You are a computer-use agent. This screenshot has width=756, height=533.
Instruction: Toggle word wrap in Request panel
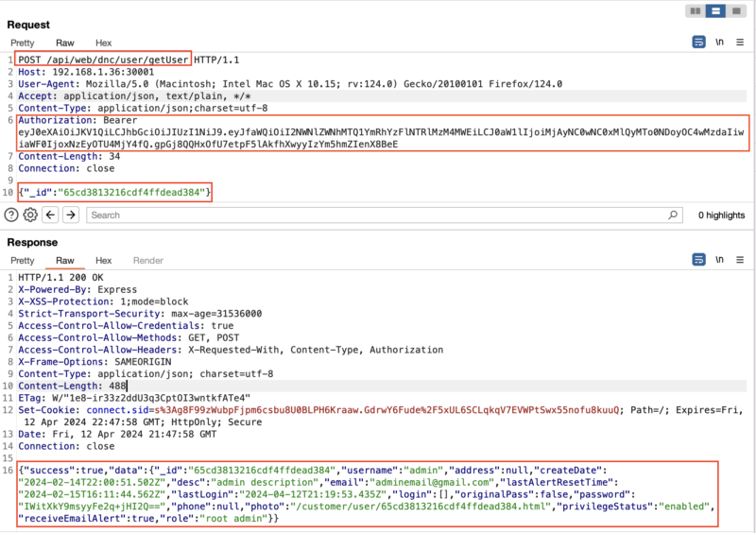pos(699,43)
